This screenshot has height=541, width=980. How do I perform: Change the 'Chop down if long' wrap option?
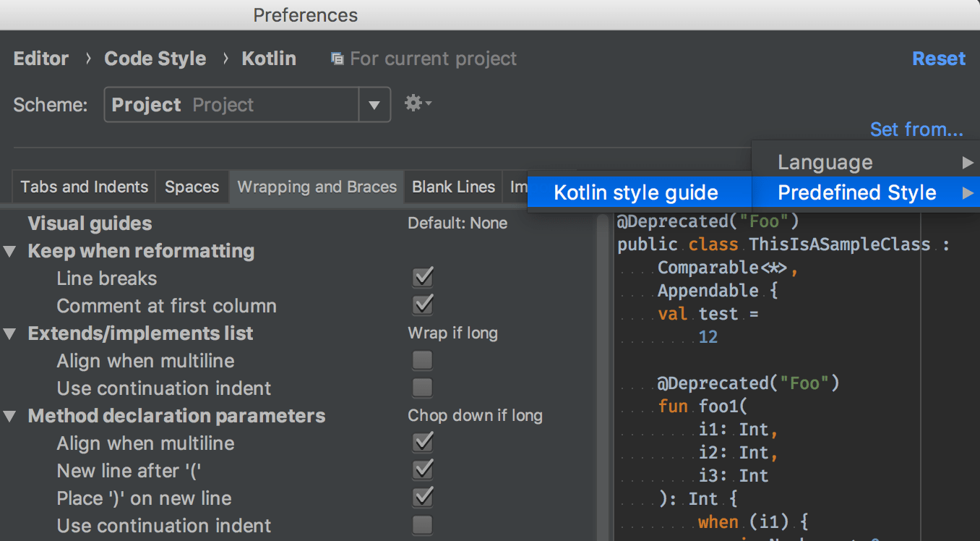pos(475,416)
